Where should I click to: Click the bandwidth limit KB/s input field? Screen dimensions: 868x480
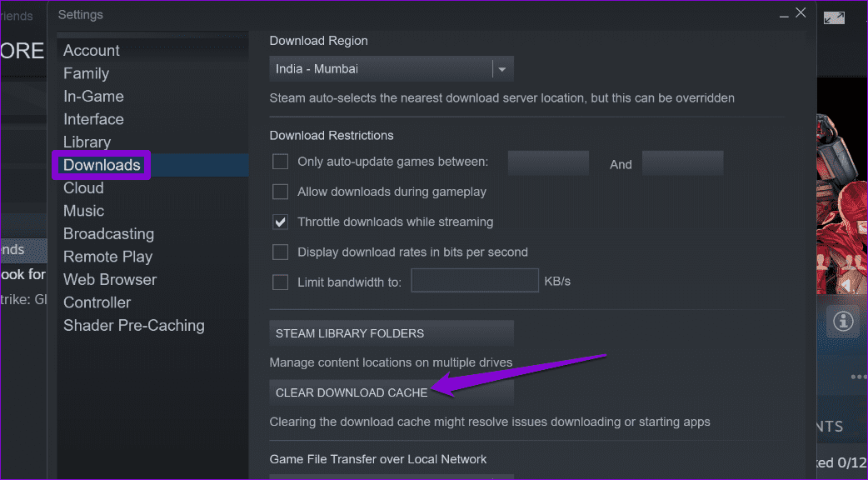pos(475,282)
